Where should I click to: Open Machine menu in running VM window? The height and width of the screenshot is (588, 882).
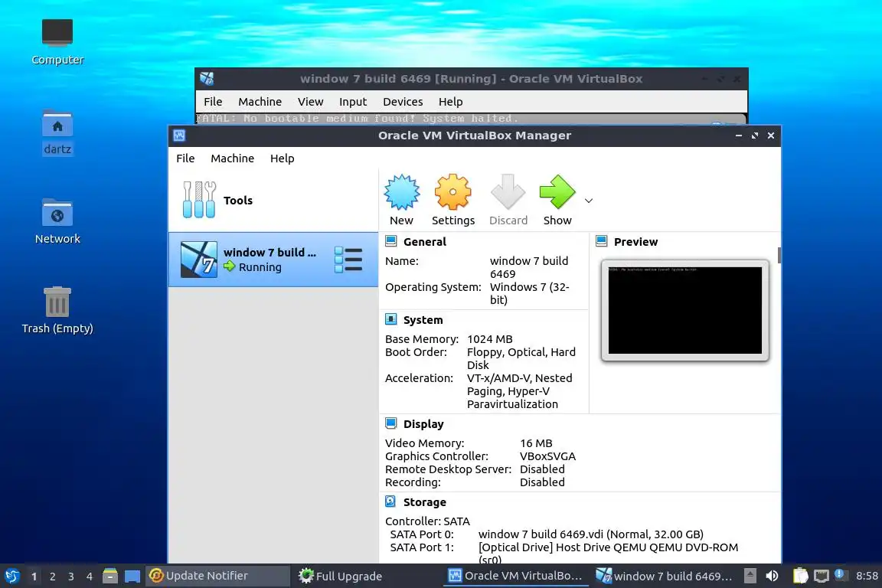point(260,102)
